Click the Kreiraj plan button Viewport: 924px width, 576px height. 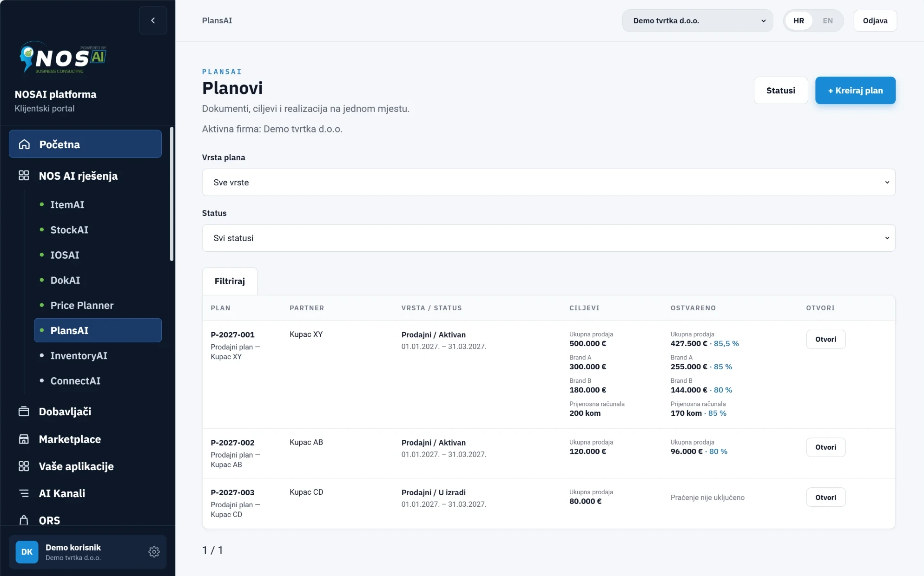pos(855,91)
